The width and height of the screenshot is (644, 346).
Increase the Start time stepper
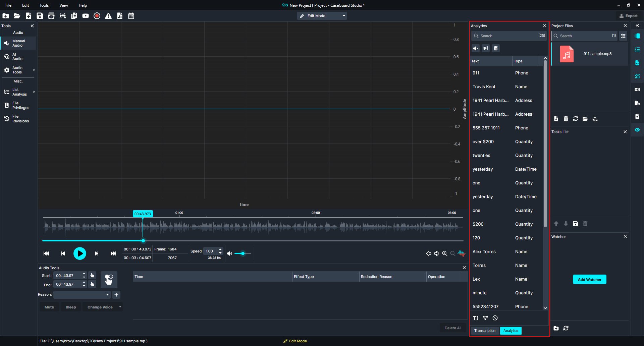[x=84, y=274]
